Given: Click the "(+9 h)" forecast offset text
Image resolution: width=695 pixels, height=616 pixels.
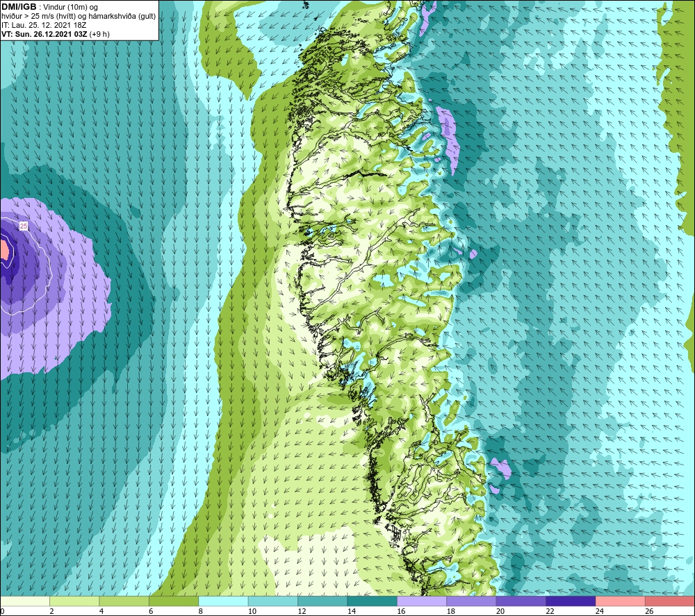Looking at the screenshot, I should (x=99, y=34).
